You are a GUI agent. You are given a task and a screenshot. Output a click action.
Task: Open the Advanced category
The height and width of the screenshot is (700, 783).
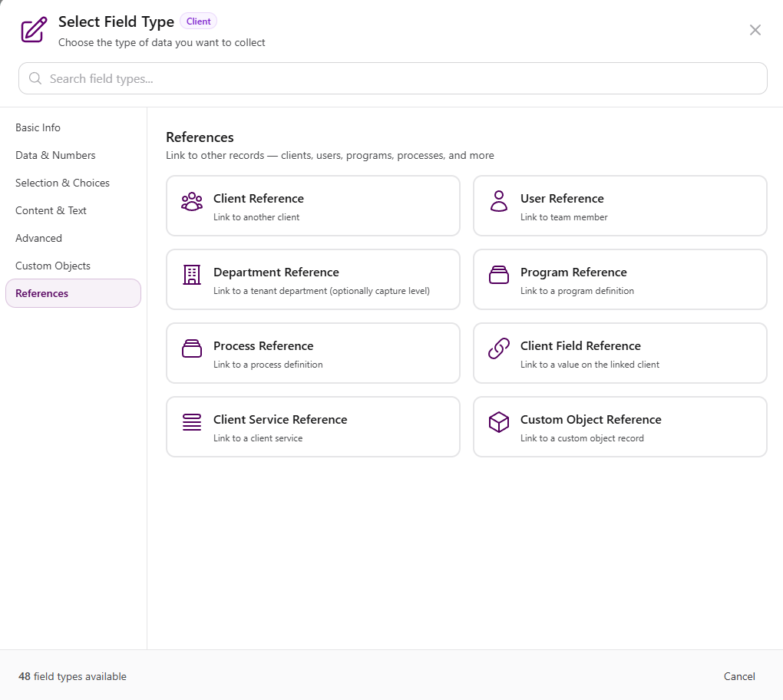(x=74, y=238)
